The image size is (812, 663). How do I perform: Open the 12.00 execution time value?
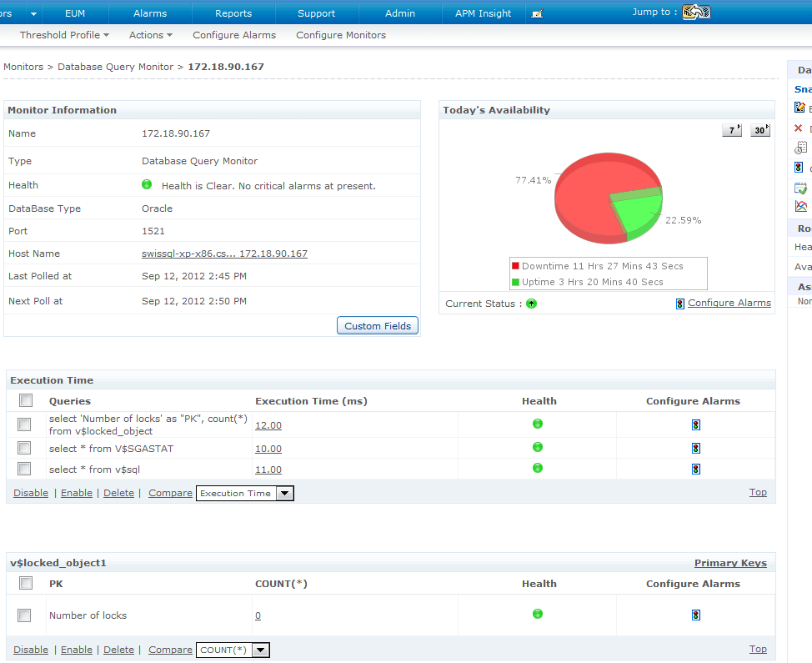(x=268, y=425)
